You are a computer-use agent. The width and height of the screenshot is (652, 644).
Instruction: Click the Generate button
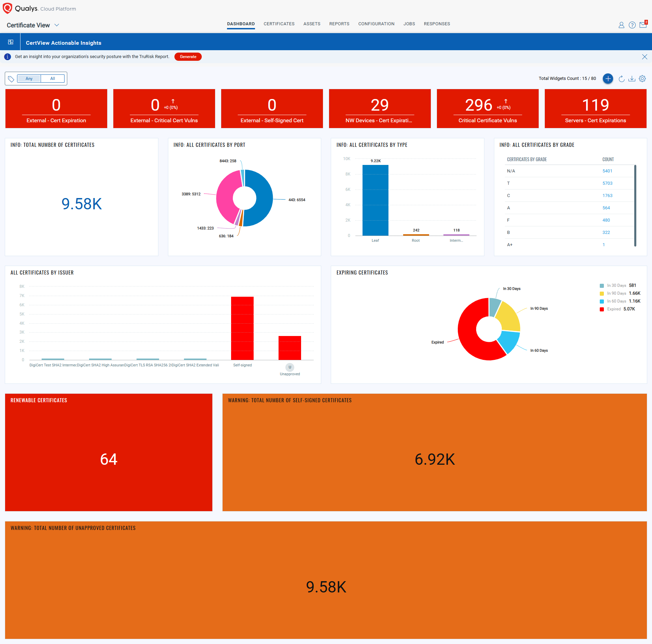click(x=188, y=57)
